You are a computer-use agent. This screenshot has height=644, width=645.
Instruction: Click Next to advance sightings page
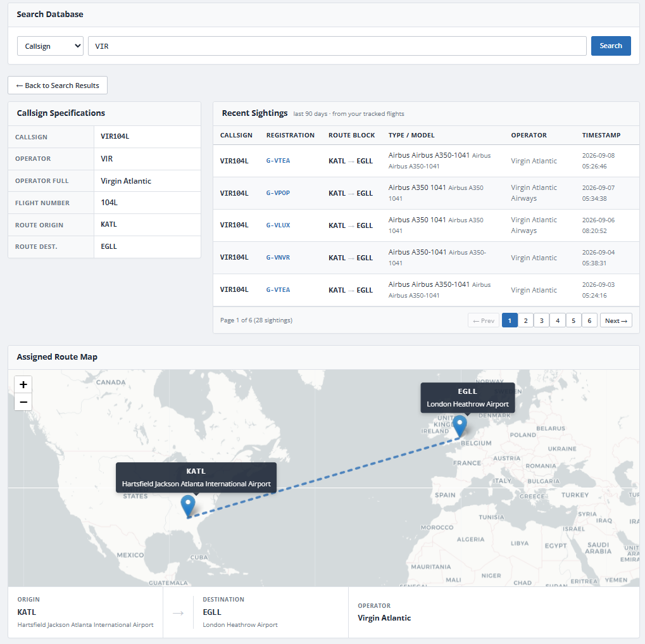(617, 320)
